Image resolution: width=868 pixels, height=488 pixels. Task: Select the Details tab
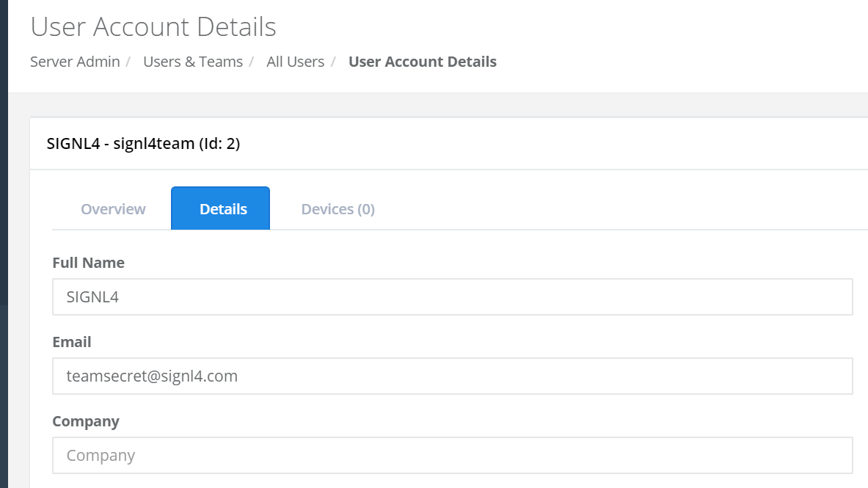(x=220, y=208)
